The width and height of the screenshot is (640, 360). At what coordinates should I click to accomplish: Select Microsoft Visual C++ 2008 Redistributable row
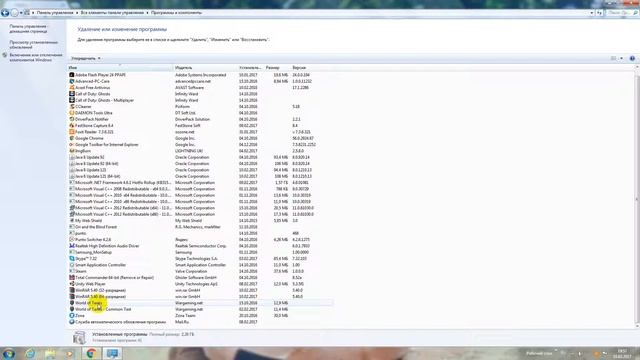(x=200, y=189)
